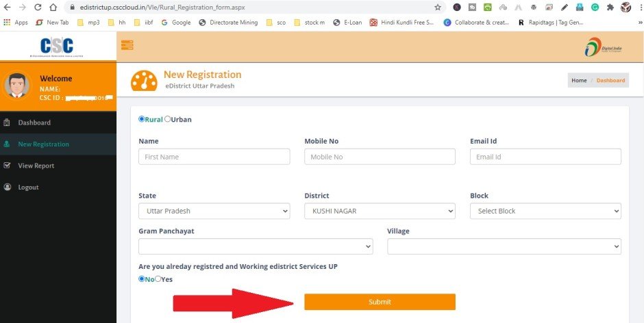Select the Urban radio option

click(x=168, y=119)
